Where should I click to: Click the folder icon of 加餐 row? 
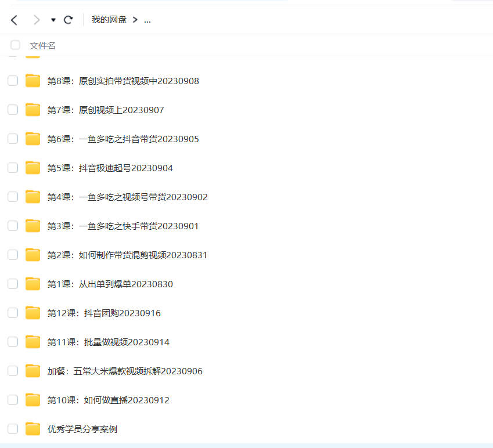[x=33, y=370]
